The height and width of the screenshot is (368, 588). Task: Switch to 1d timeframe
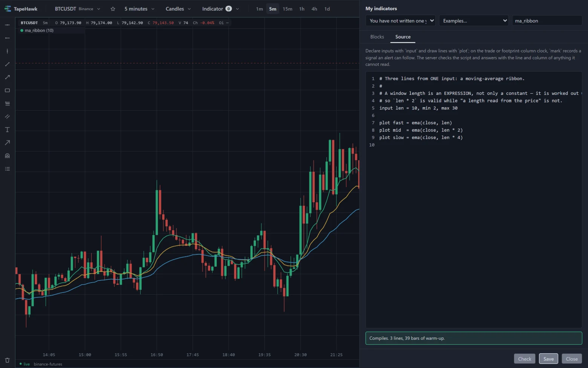327,9
